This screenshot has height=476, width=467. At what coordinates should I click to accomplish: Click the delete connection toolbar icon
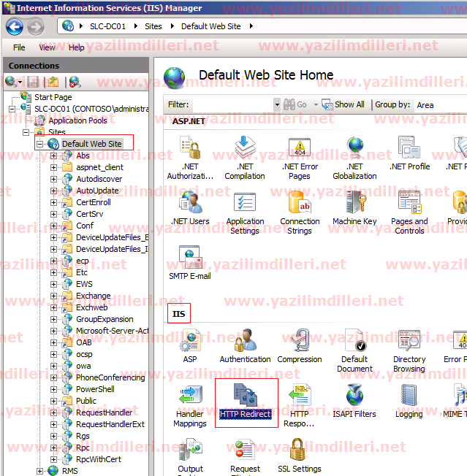[75, 82]
